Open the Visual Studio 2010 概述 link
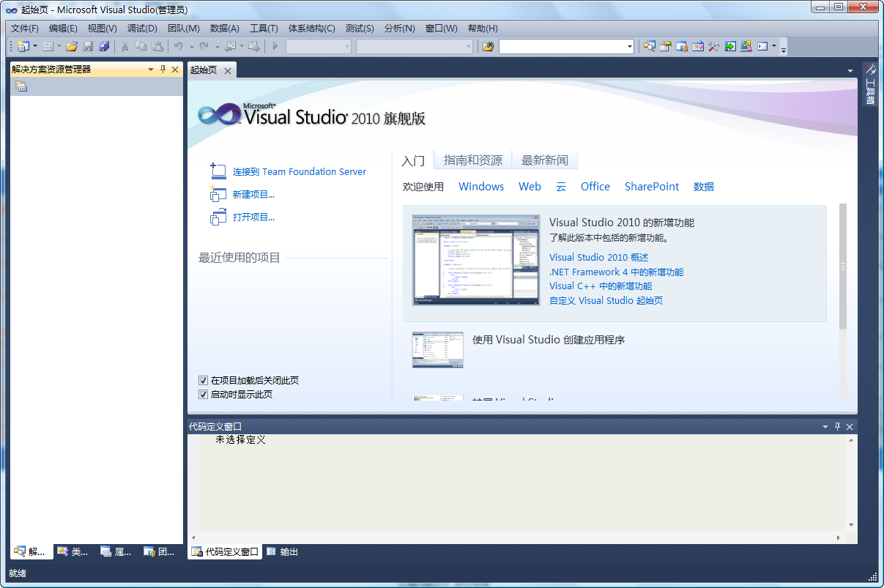884x588 pixels. click(x=598, y=258)
